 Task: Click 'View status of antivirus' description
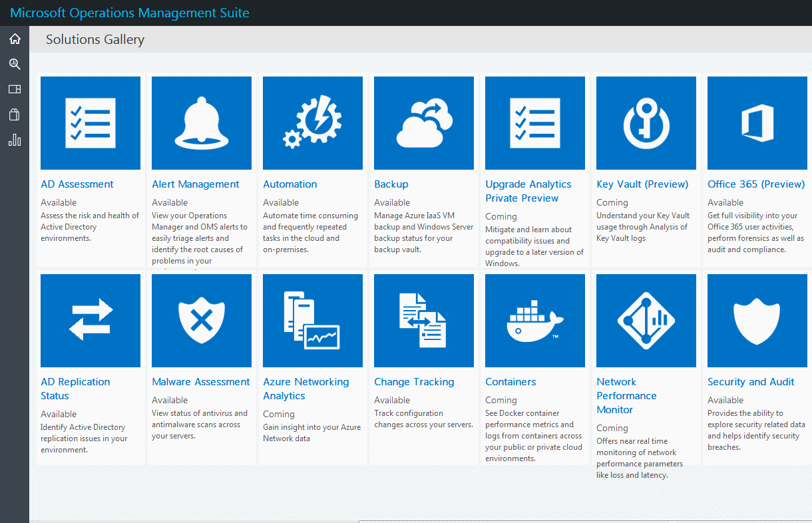click(200, 425)
